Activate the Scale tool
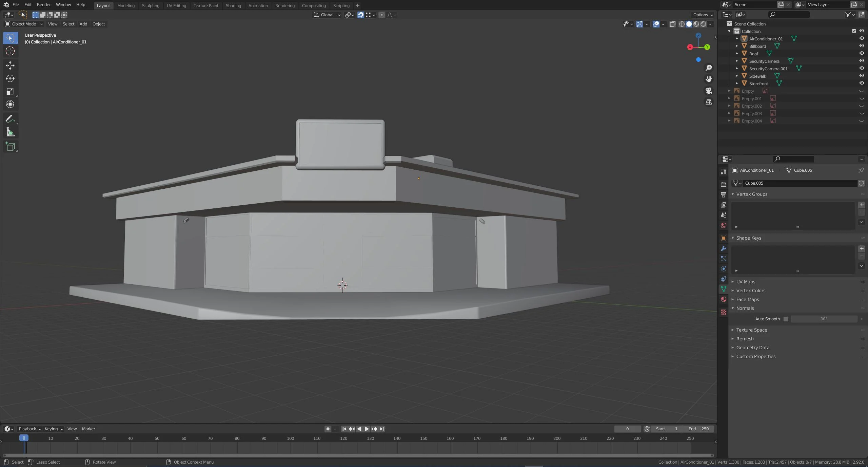Viewport: 868px width, 467px height. [x=10, y=92]
